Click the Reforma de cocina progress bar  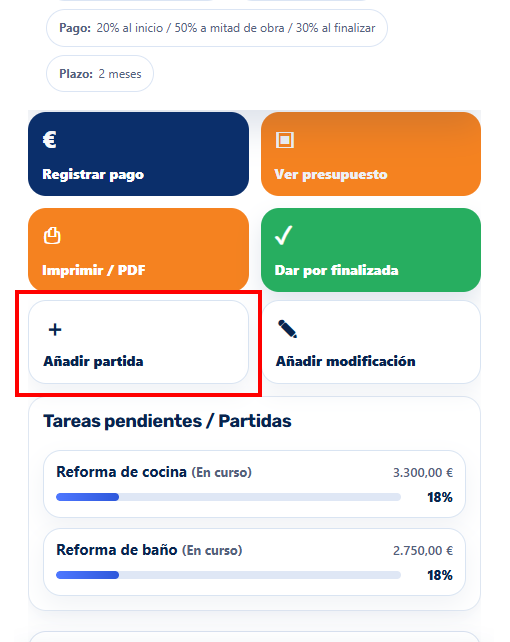coord(228,497)
